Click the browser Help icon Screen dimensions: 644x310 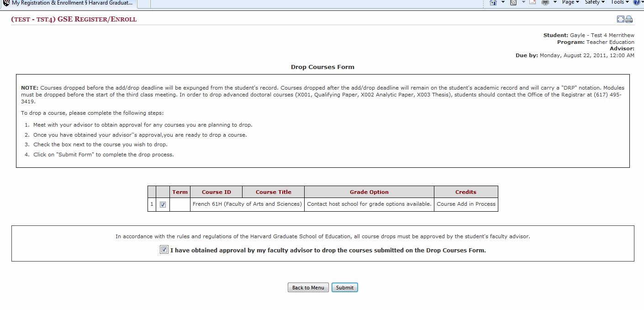click(637, 2)
